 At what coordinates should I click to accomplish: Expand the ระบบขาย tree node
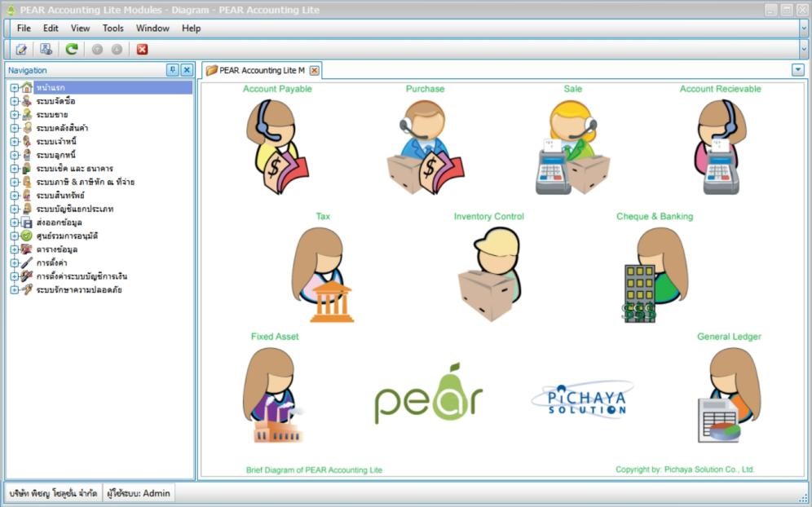tap(15, 115)
